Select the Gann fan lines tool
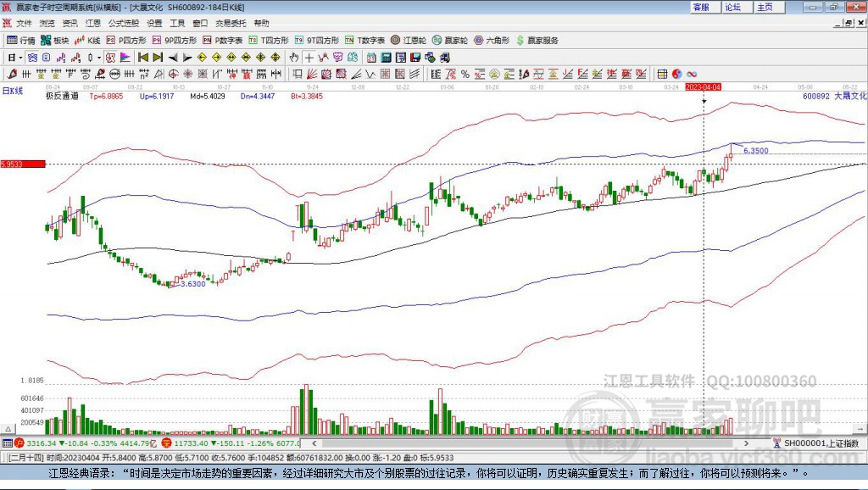This screenshot has height=490, width=868. click(x=312, y=74)
